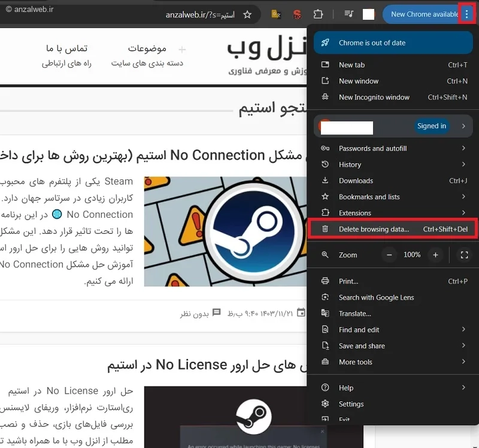Click the Settings gear icon
The image size is (479, 448).
pyautogui.click(x=325, y=404)
